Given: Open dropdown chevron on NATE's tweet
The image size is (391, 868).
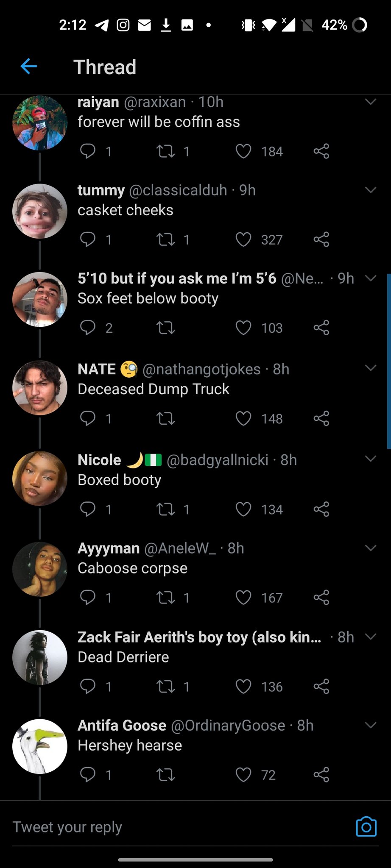Looking at the screenshot, I should point(371,368).
